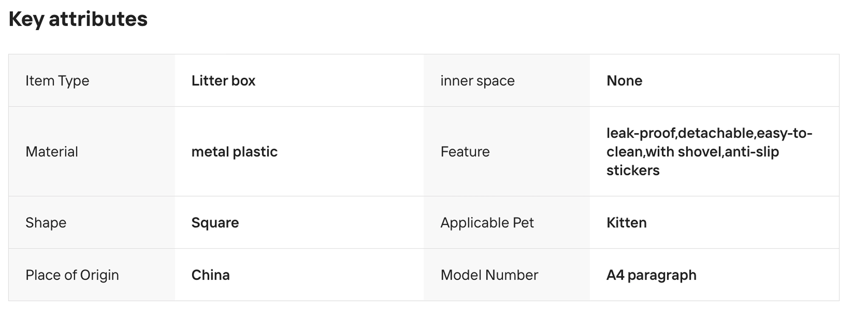The width and height of the screenshot is (868, 313).
Task: Click the "Material" attribute label
Action: [x=52, y=152]
